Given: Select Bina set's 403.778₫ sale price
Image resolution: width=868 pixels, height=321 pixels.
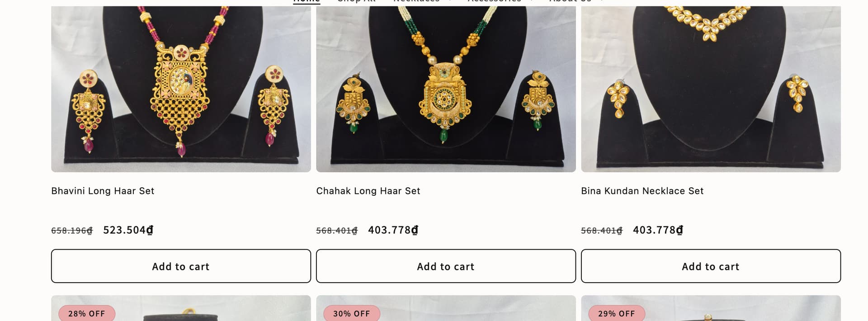Looking at the screenshot, I should point(658,230).
